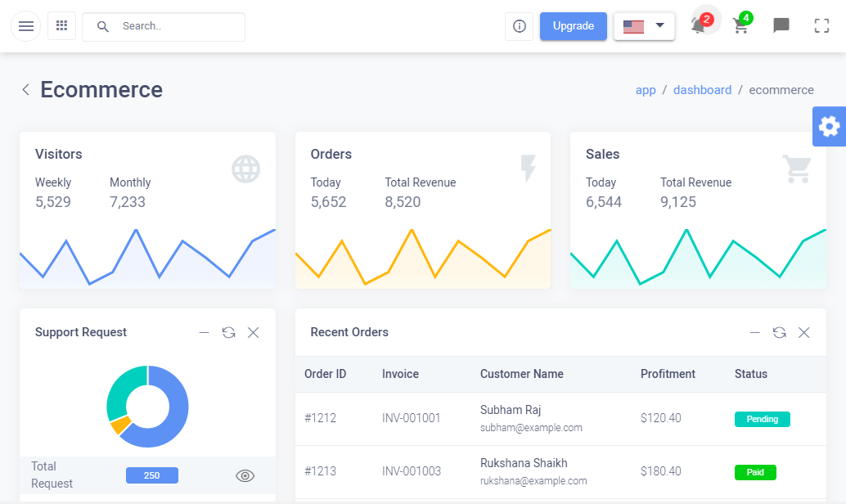
Task: Open the hamburger navigation menu
Action: [x=26, y=26]
